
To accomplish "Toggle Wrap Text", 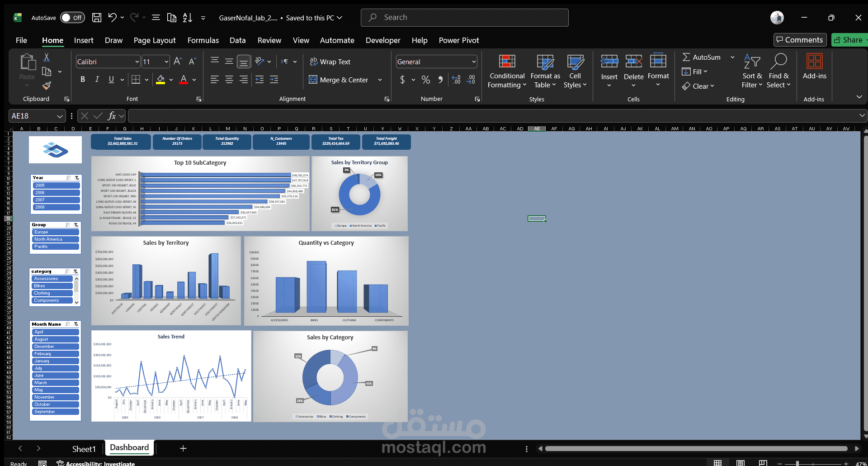I will [330, 62].
